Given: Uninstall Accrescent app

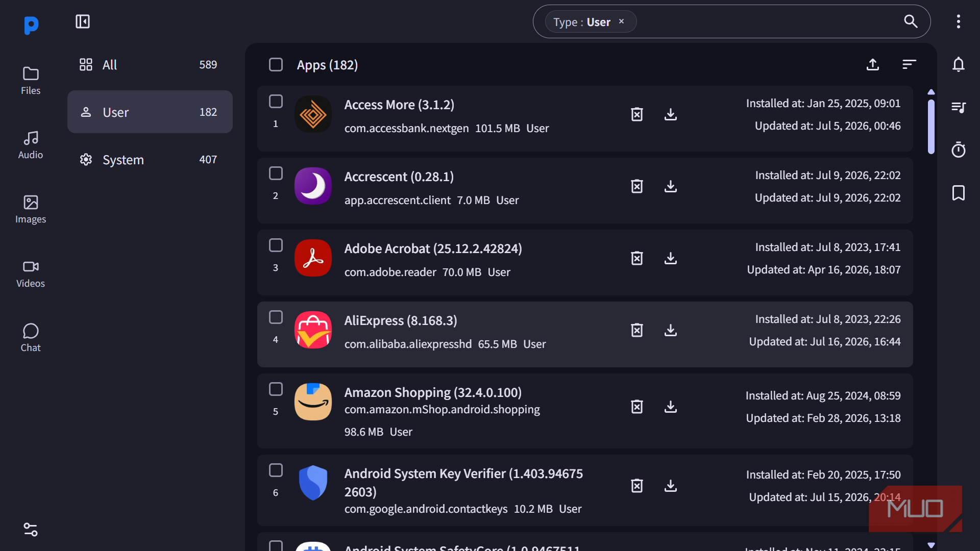Looking at the screenshot, I should (x=637, y=186).
